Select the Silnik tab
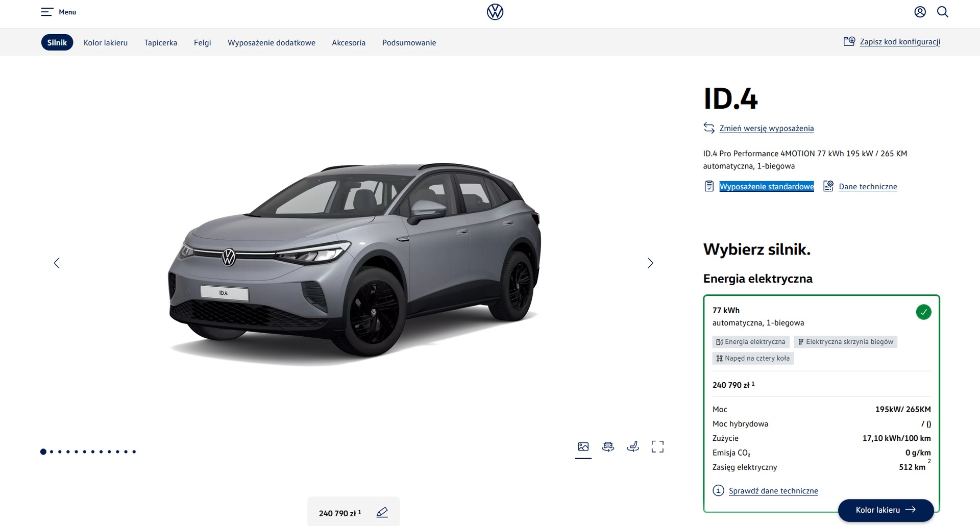Screen dimensions: 980x526 [57, 42]
